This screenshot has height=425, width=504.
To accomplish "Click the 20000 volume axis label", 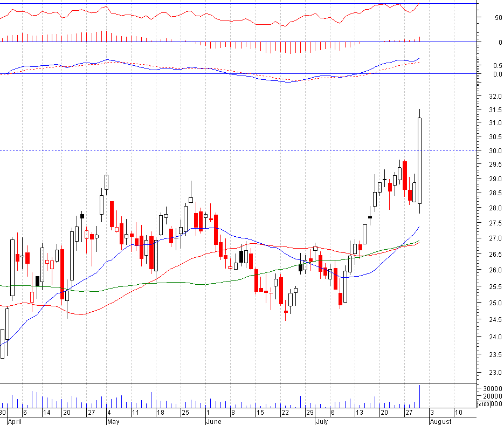I will pyautogui.click(x=493, y=396).
